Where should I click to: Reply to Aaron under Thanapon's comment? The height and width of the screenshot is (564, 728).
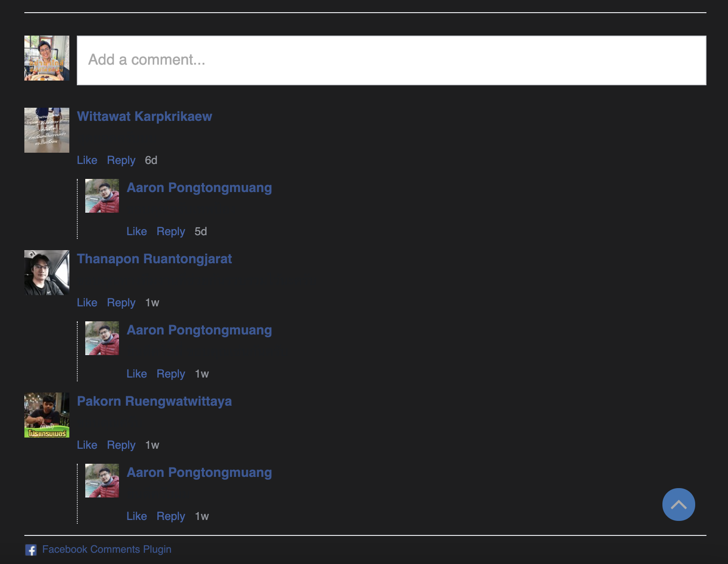pos(171,374)
